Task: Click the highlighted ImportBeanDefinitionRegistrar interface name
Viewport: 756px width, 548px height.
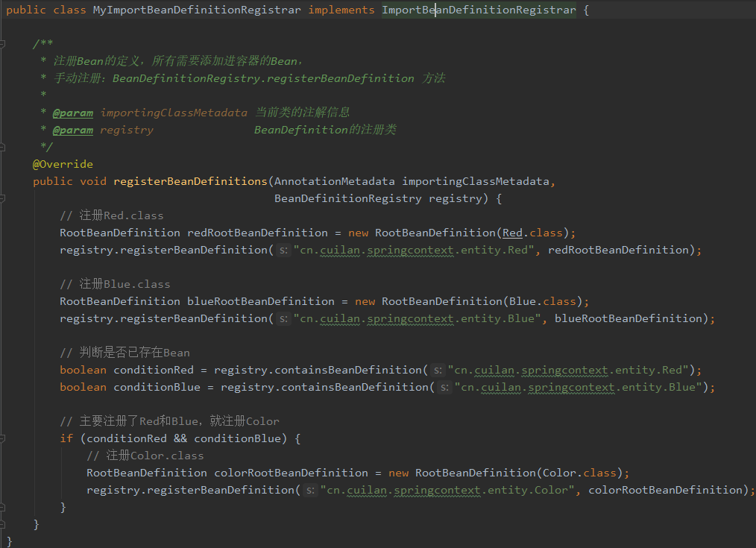Action: (479, 10)
